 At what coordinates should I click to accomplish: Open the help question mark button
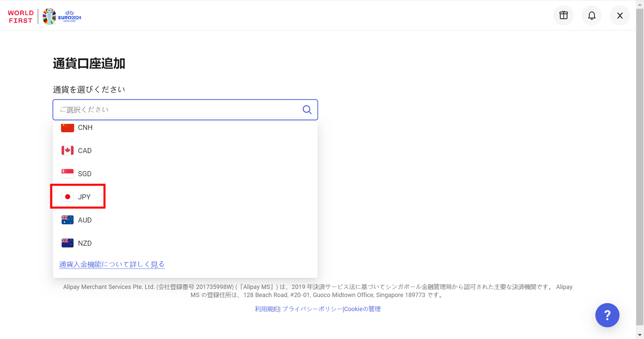tap(607, 315)
